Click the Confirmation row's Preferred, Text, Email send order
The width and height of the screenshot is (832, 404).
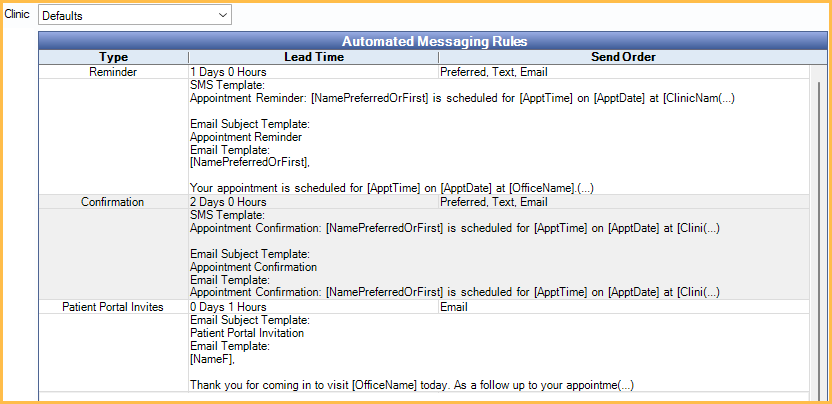tap(494, 202)
